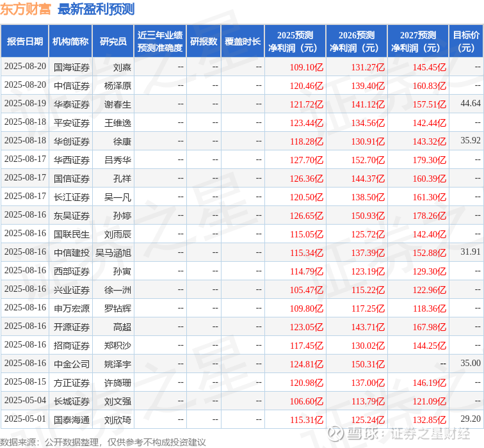The image size is (484, 448).
Task: Select the 国联民生 institution cell
Action: click(72, 234)
